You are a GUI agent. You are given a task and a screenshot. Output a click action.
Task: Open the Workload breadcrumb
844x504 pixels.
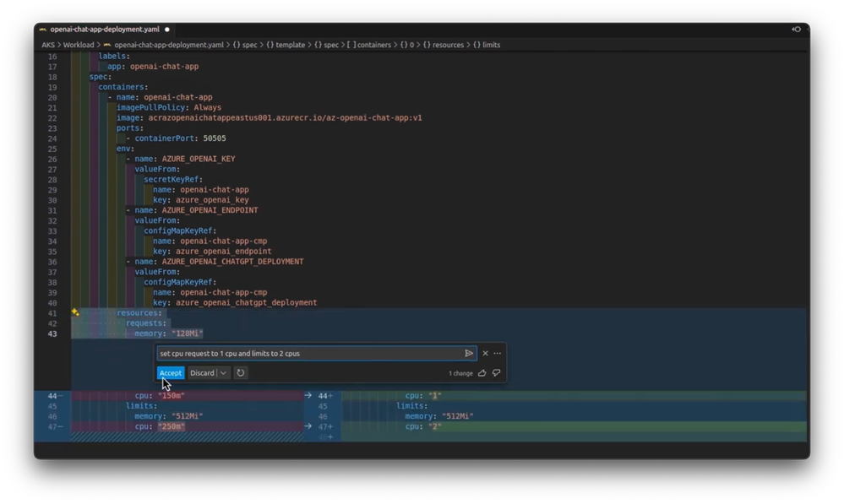click(79, 45)
